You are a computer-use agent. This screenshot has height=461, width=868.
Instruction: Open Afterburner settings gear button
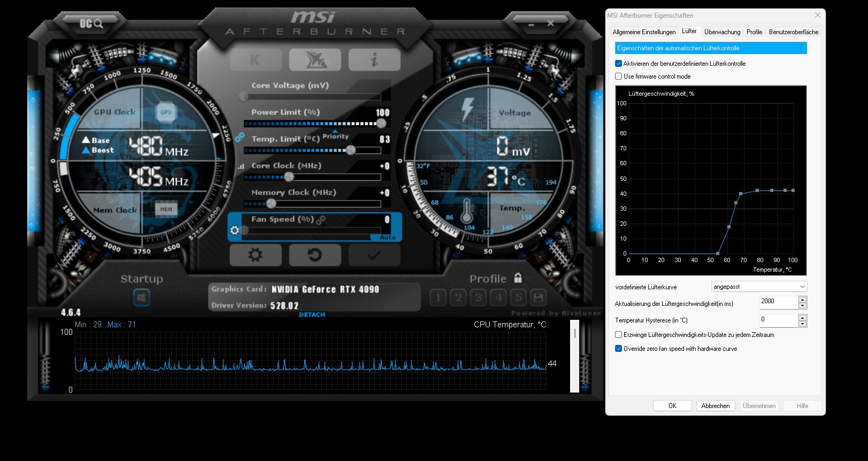[x=256, y=255]
